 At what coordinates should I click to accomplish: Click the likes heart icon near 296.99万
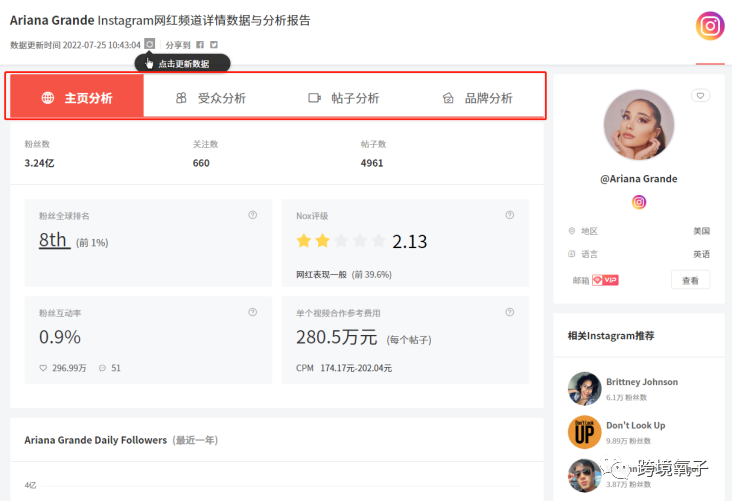[x=43, y=368]
